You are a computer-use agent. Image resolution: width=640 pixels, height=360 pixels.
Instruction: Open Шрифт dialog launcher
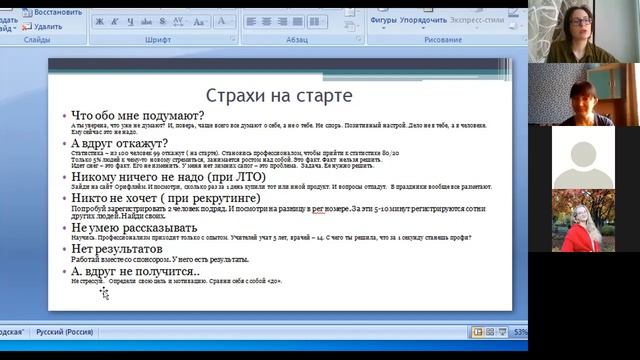[233, 39]
